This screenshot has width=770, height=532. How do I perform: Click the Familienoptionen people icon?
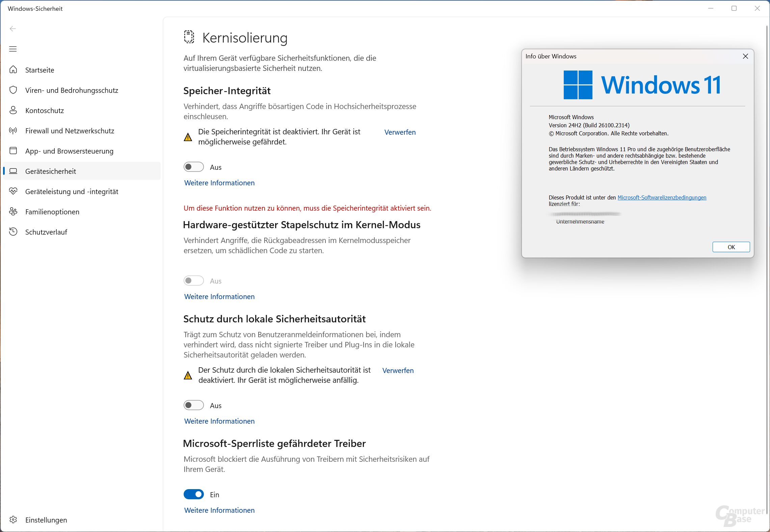[13, 212]
